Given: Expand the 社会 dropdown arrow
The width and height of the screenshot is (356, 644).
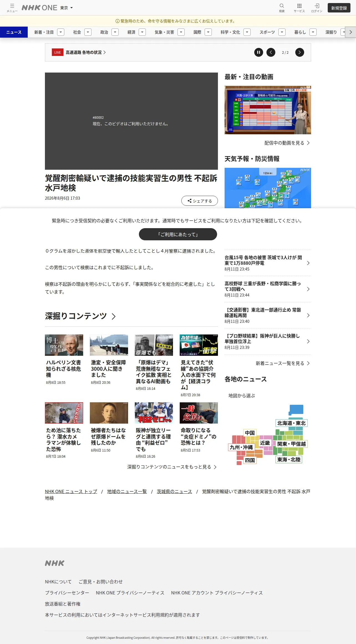Looking at the screenshot, I should click(x=88, y=32).
